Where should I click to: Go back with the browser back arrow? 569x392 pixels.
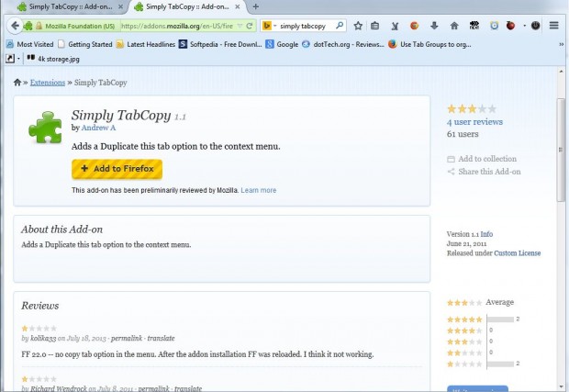[15, 26]
